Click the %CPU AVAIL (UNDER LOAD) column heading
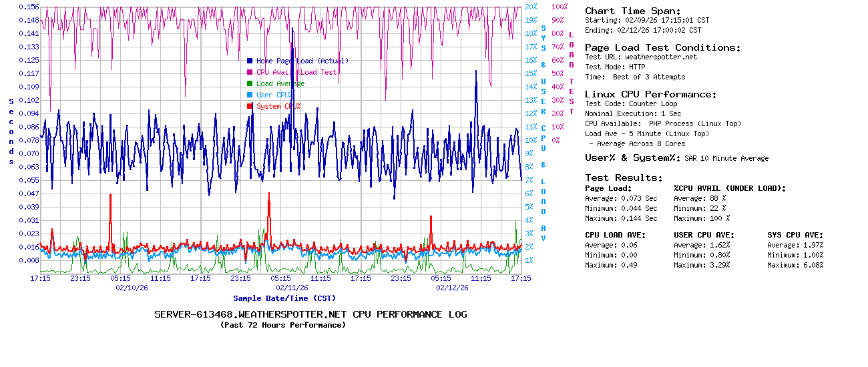 click(730, 188)
